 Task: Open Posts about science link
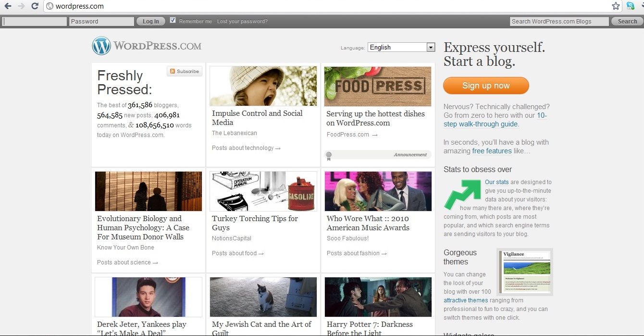point(127,262)
